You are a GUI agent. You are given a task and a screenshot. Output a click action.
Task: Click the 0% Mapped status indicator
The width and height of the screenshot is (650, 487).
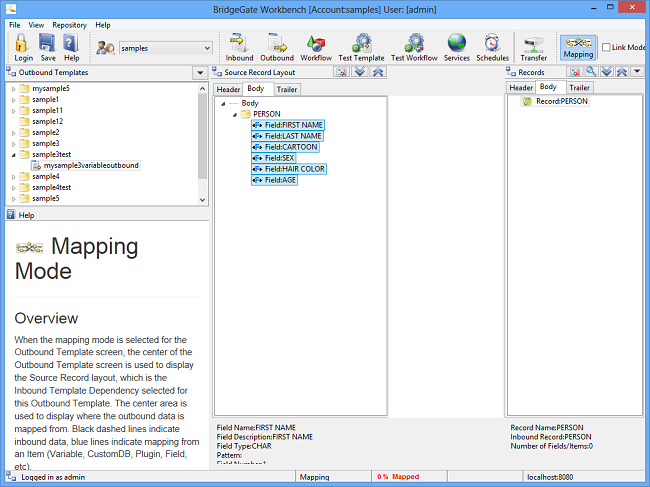click(x=398, y=477)
